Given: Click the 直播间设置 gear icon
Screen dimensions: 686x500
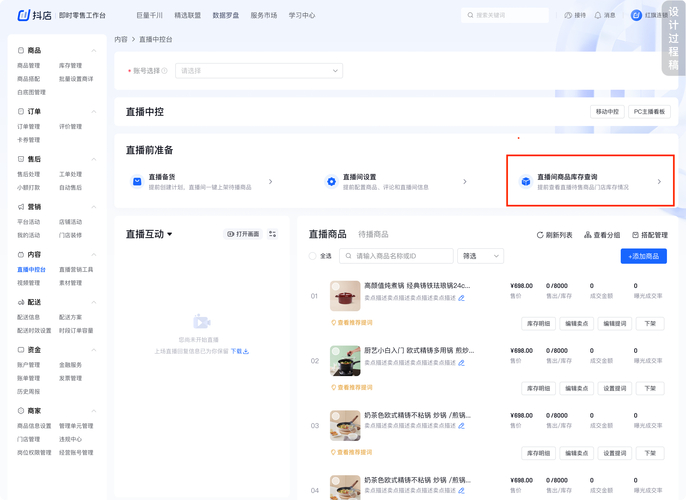Looking at the screenshot, I should (332, 181).
